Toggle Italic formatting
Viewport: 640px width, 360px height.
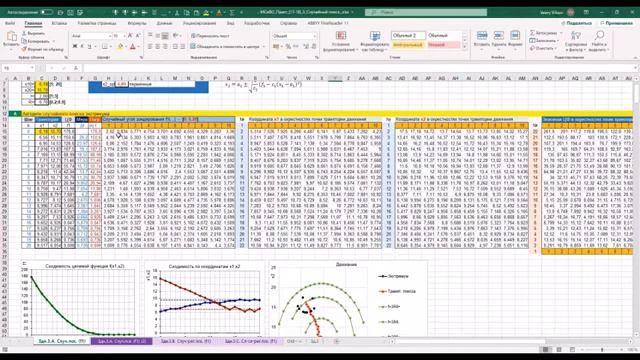82,47
